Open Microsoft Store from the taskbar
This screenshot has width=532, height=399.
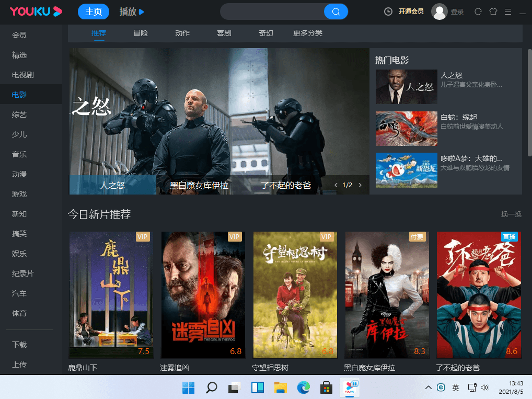point(326,387)
